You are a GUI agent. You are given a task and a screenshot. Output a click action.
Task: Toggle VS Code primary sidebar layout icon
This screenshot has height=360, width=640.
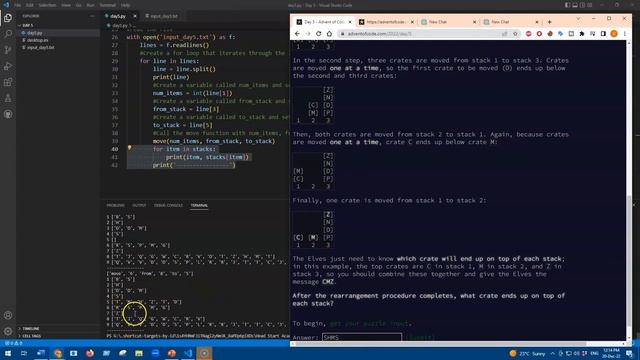pyautogui.click(x=567, y=5)
